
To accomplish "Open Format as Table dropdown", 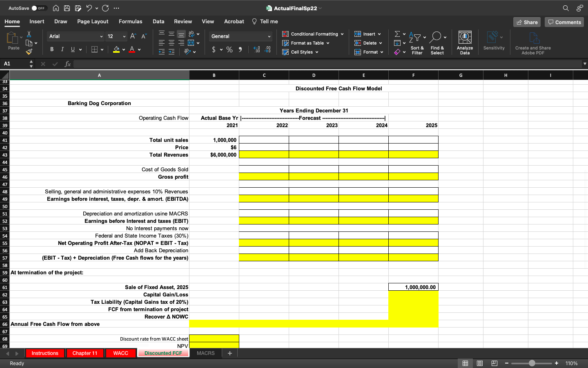I will pos(306,43).
